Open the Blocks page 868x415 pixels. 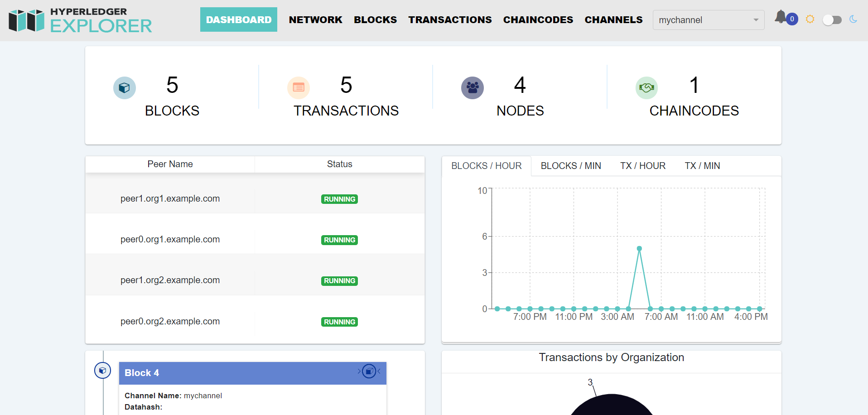[x=375, y=19]
